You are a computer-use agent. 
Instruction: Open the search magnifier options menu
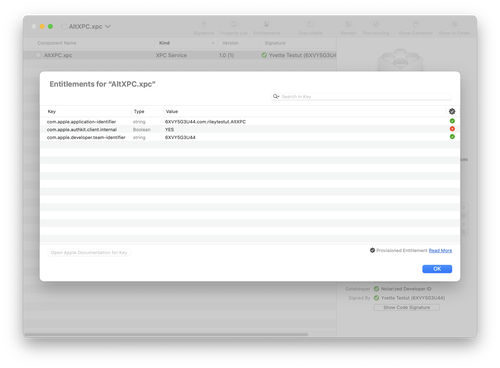[276, 96]
